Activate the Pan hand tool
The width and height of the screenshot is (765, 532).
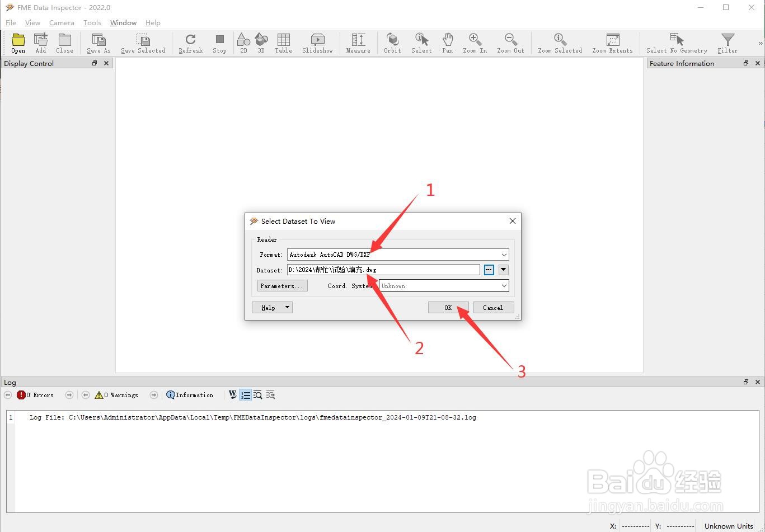pyautogui.click(x=447, y=43)
